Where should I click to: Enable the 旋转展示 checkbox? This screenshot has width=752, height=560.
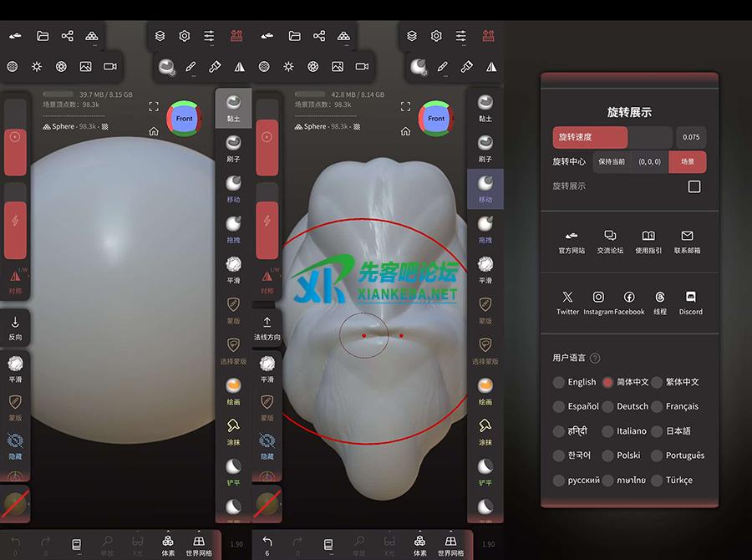pyautogui.click(x=694, y=186)
